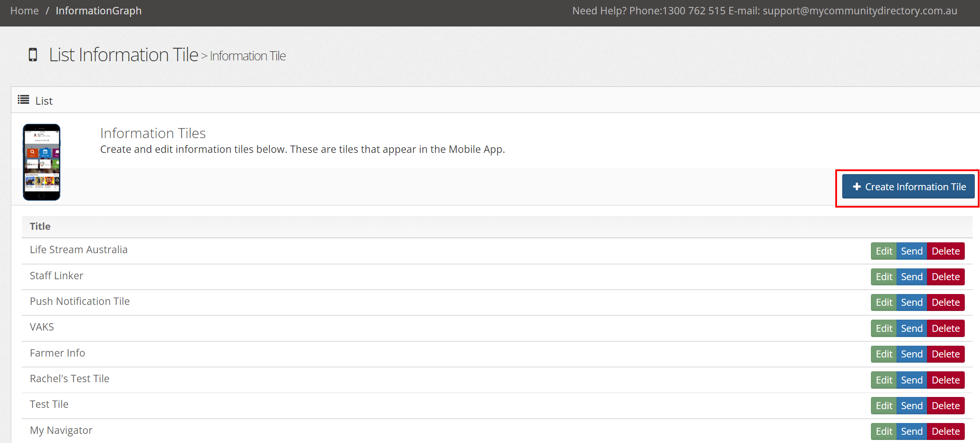Select the My Navigator title text
This screenshot has width=980, height=443.
61,430
